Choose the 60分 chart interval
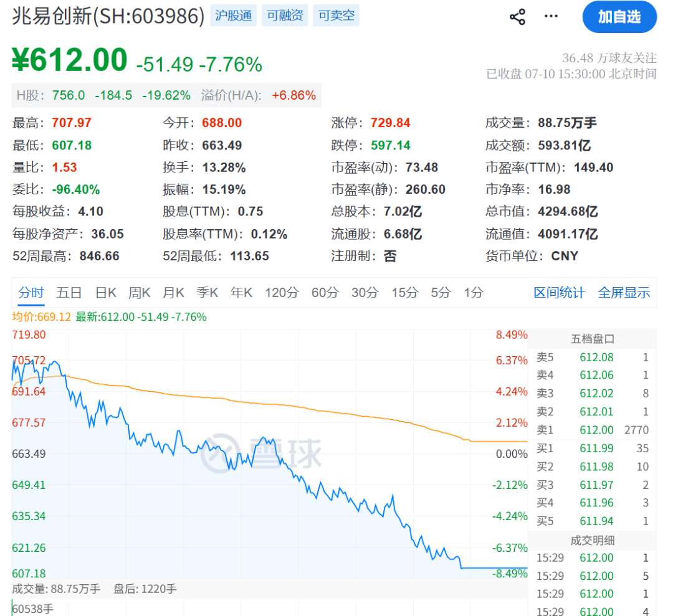Viewport: 673px width, 616px height. point(325,293)
